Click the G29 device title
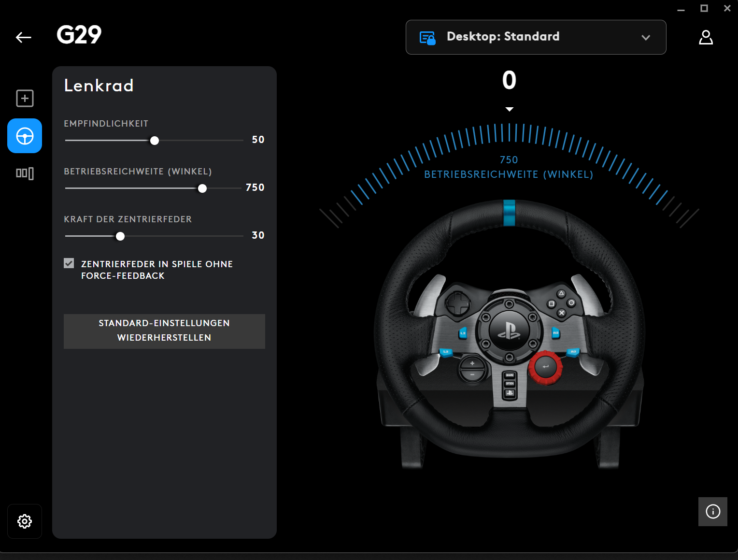The width and height of the screenshot is (738, 560). point(79,35)
